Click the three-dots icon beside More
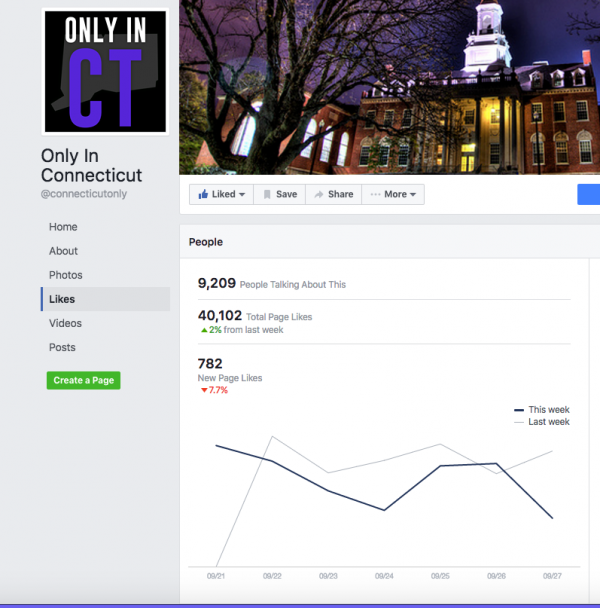This screenshot has height=608, width=600. point(375,194)
